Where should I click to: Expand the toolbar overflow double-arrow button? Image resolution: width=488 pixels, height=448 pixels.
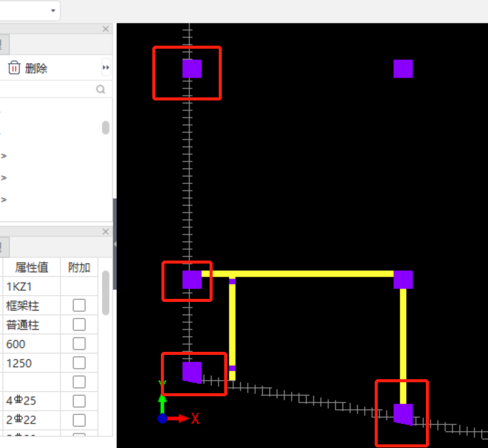106,68
